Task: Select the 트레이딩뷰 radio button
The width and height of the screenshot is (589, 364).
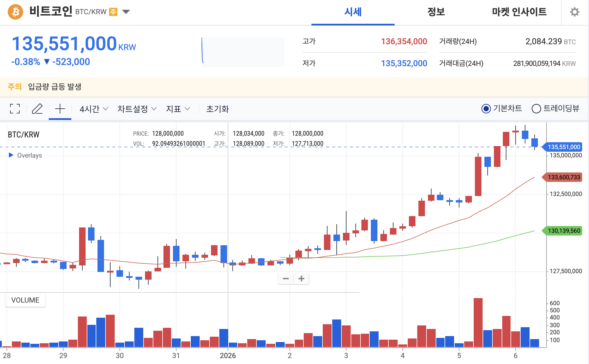Action: point(536,109)
